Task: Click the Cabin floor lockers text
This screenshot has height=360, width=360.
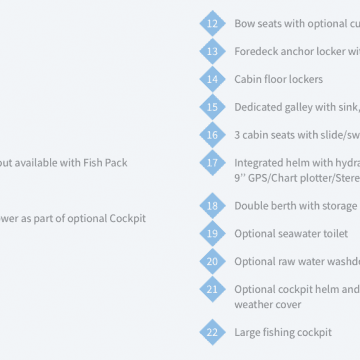Action: pyautogui.click(x=279, y=79)
